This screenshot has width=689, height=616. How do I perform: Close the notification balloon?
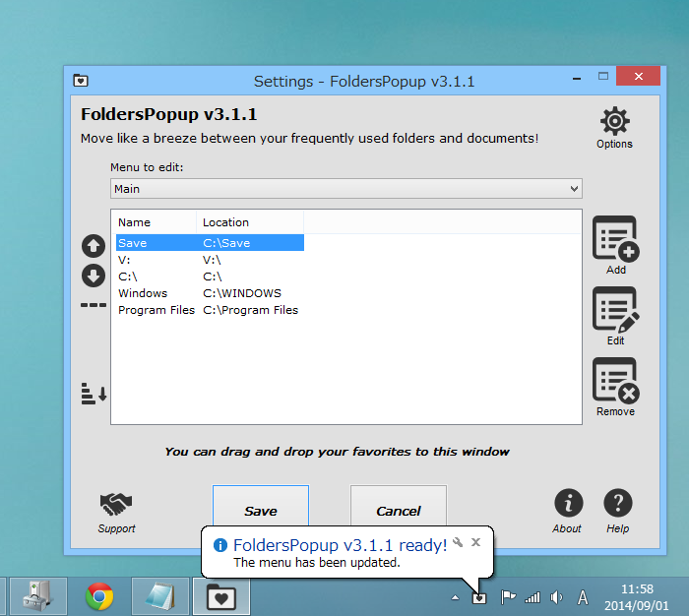pyautogui.click(x=475, y=542)
